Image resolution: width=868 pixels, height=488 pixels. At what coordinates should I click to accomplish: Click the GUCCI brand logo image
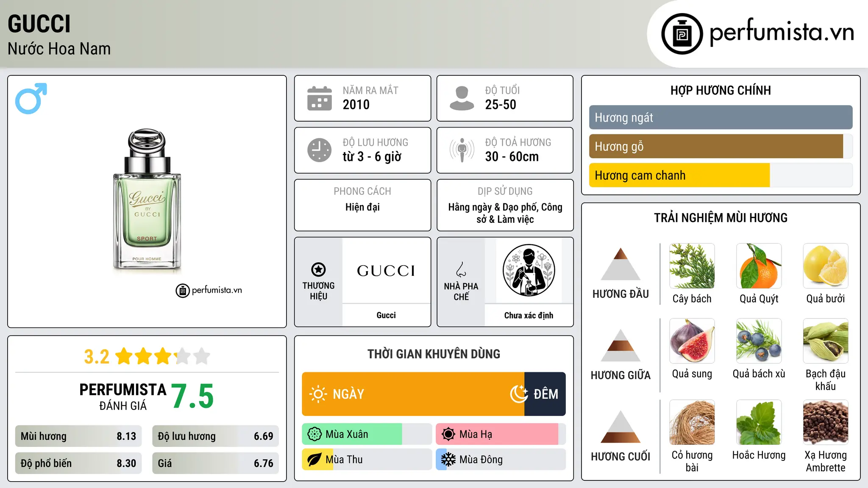[x=386, y=271]
